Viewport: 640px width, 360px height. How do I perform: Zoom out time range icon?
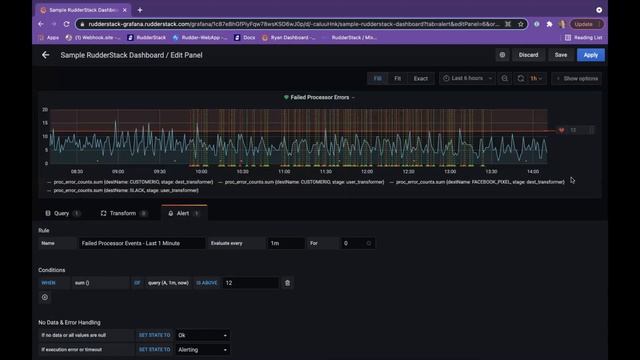[505, 78]
